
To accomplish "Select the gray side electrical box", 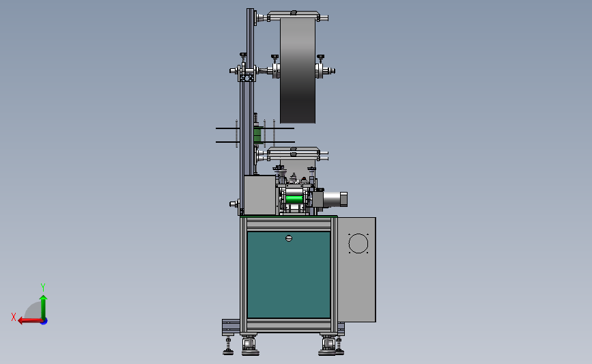I will coord(356,270).
